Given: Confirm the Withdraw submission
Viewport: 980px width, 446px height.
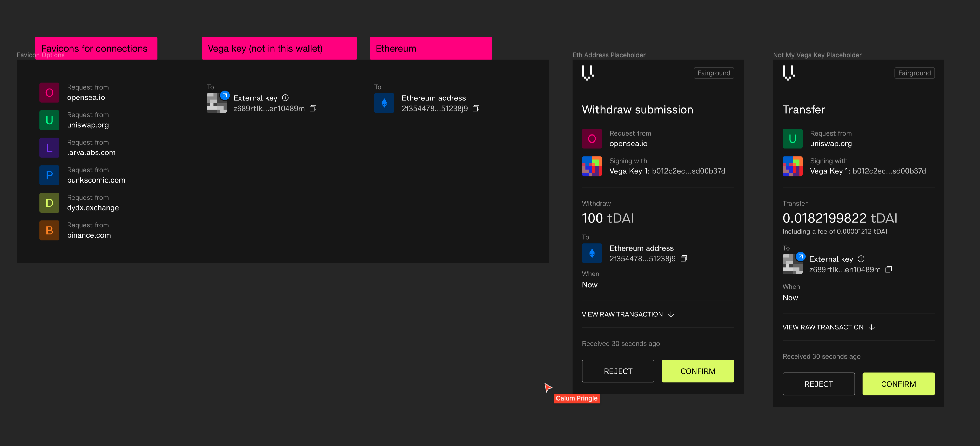Looking at the screenshot, I should tap(698, 371).
